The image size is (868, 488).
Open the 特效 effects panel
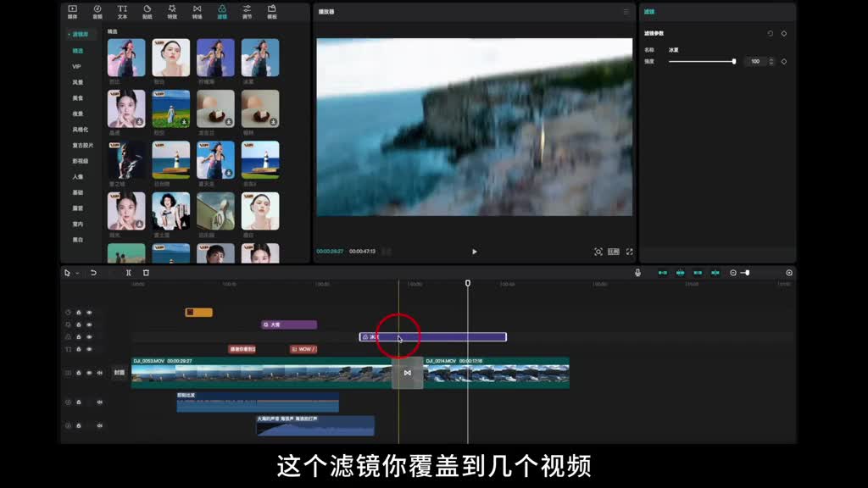coord(172,12)
